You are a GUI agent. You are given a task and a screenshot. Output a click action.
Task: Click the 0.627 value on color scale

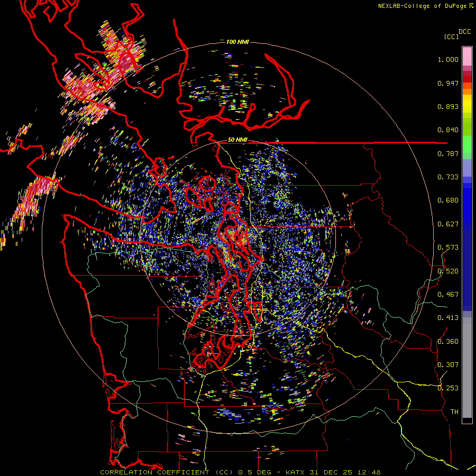point(448,224)
